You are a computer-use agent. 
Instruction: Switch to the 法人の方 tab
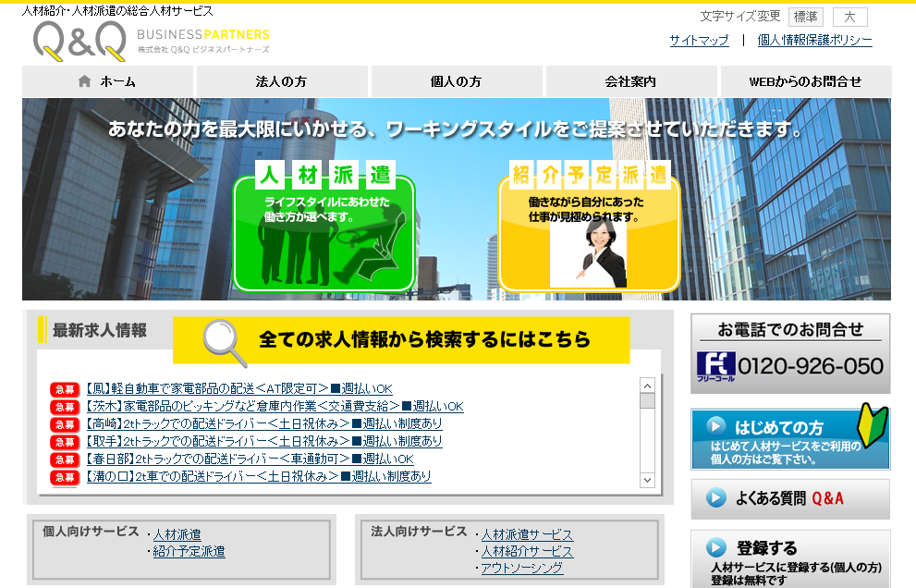(x=281, y=82)
